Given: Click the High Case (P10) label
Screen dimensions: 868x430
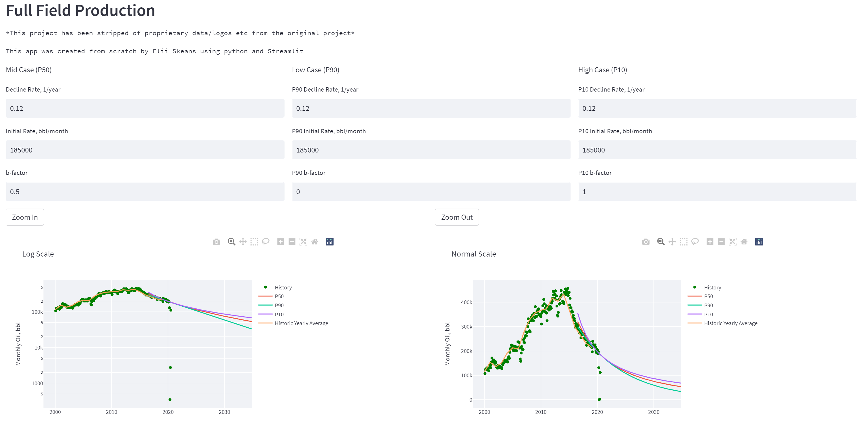Looking at the screenshot, I should 602,70.
